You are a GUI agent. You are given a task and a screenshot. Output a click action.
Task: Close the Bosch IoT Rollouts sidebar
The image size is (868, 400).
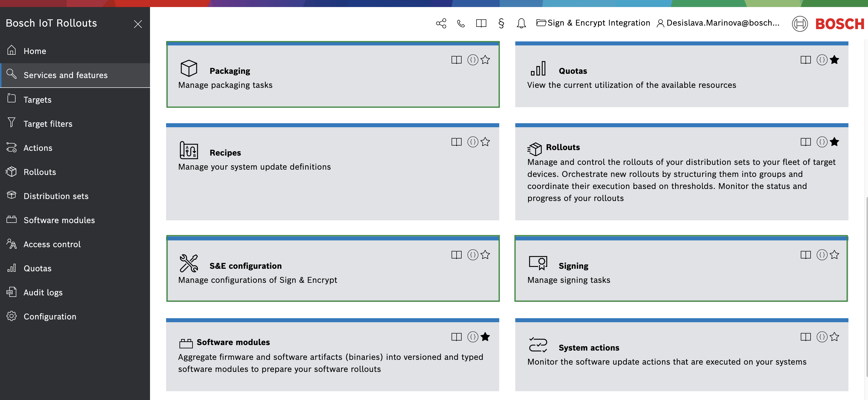pyautogui.click(x=138, y=24)
